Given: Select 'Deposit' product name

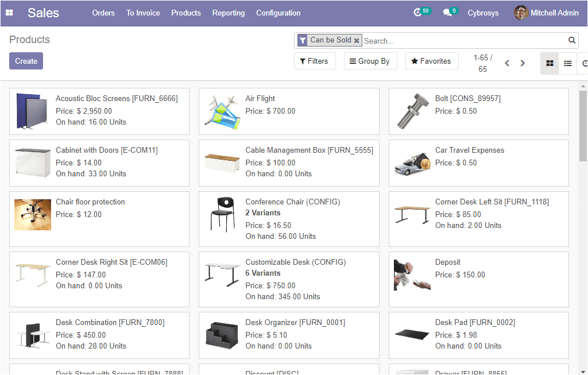Looking at the screenshot, I should point(448,262).
